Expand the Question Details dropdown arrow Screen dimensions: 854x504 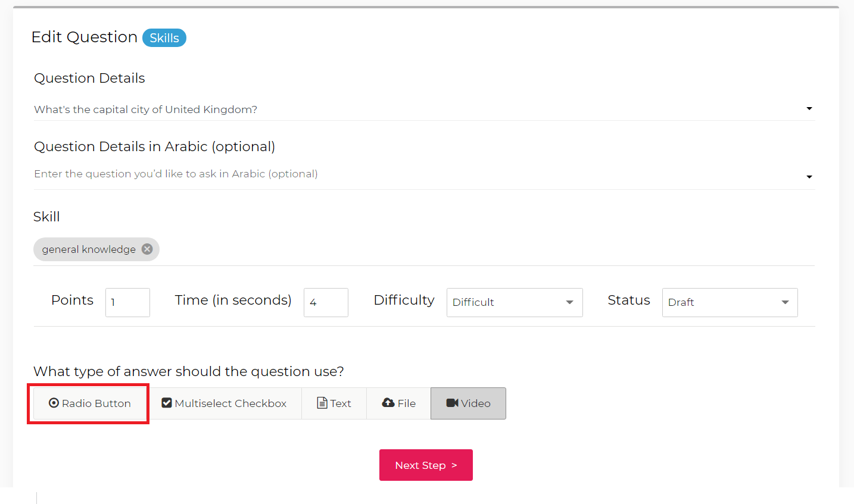809,108
